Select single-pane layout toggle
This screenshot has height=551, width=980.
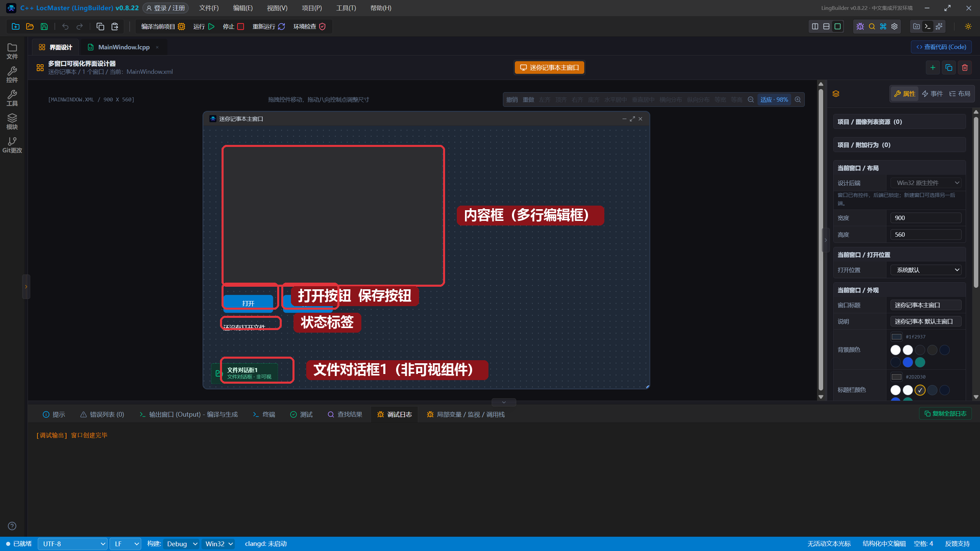(838, 27)
